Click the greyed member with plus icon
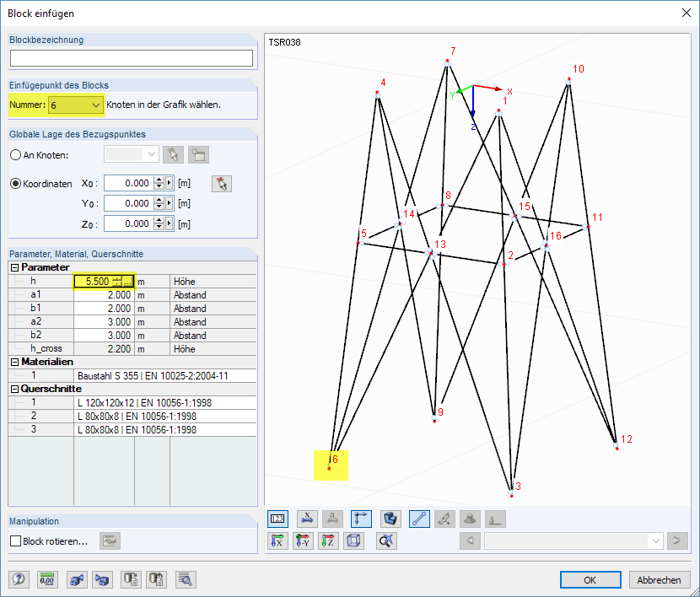This screenshot has height=597, width=700. click(444, 519)
